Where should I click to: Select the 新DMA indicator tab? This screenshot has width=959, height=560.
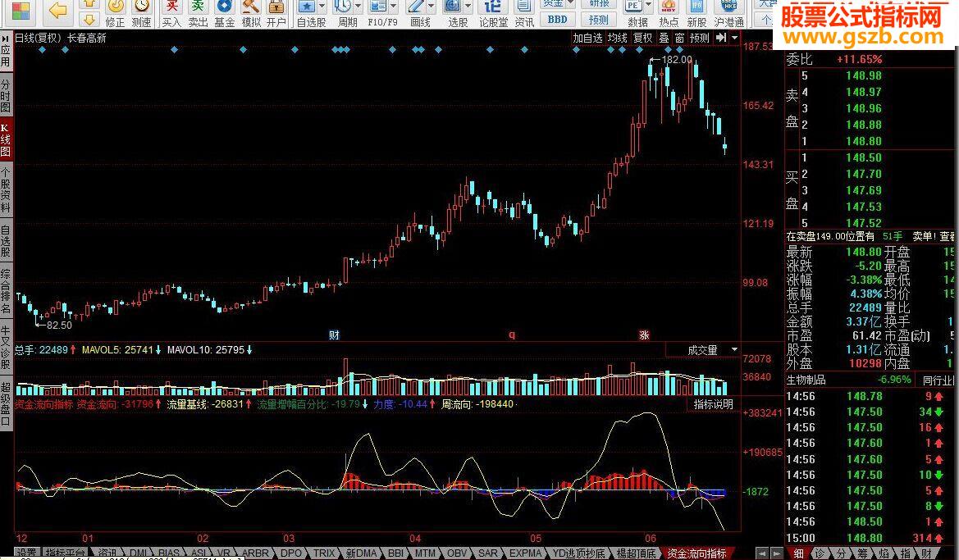pyautogui.click(x=362, y=554)
